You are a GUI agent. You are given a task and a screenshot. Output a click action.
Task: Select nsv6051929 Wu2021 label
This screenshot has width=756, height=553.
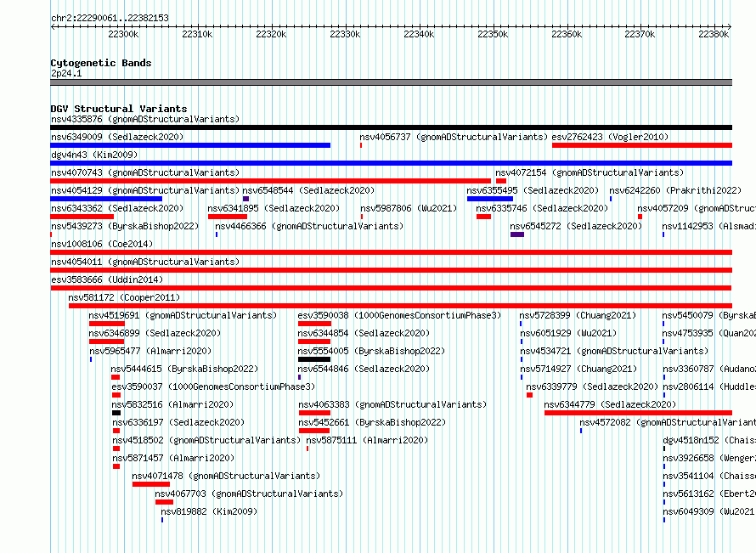point(568,333)
